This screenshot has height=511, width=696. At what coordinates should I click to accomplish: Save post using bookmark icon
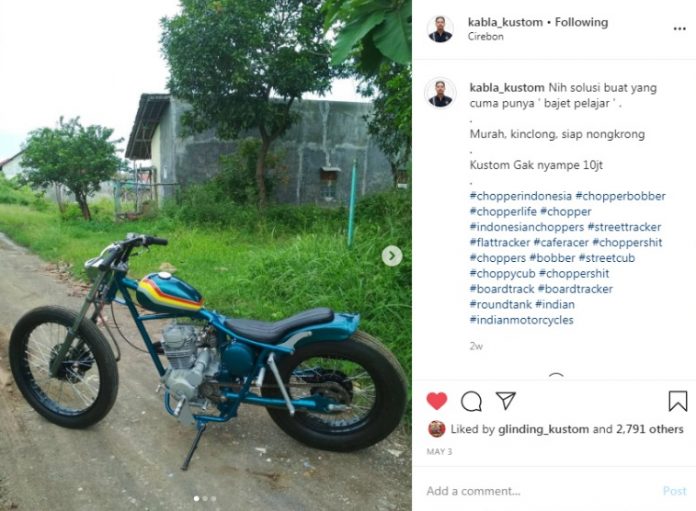(678, 401)
